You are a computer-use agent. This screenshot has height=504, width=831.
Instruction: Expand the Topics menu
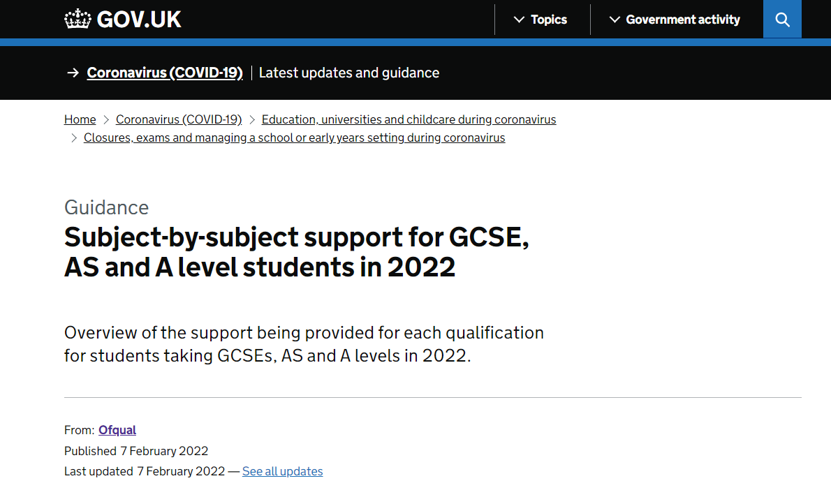pos(540,20)
